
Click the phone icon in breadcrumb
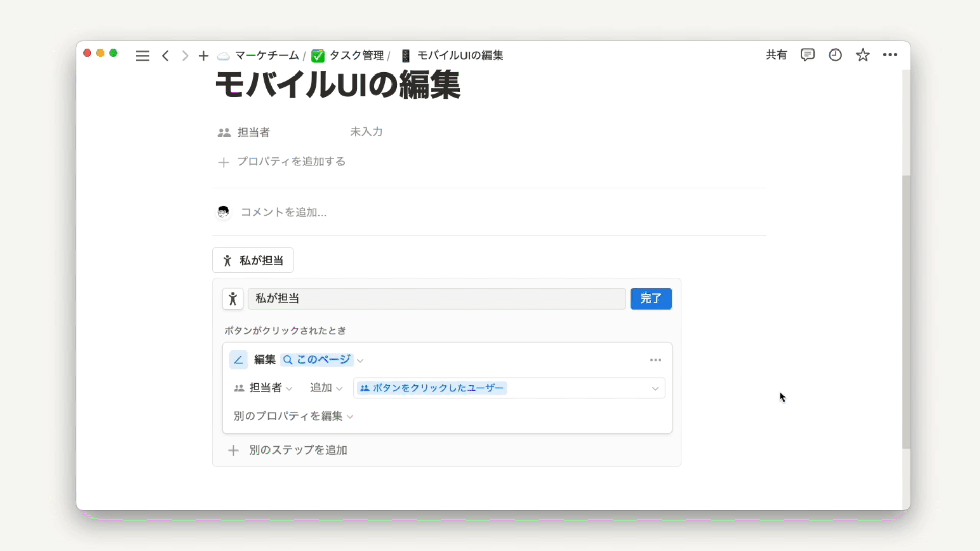406,56
